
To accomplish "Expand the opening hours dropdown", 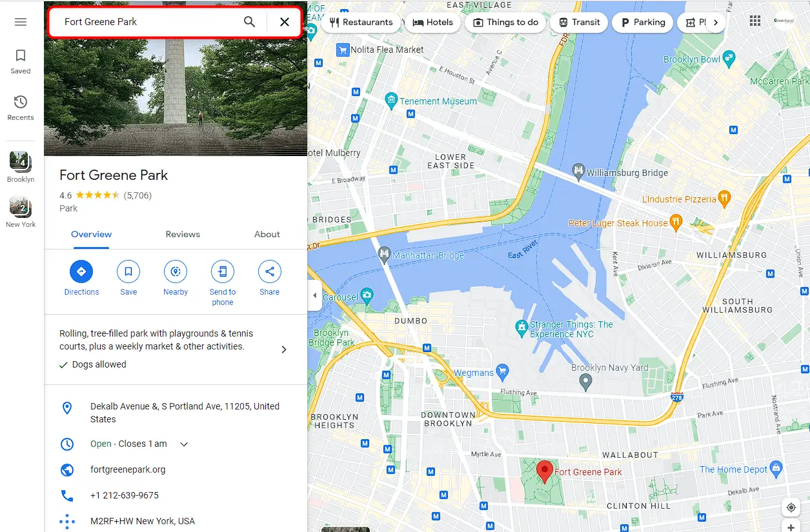I will [184, 444].
